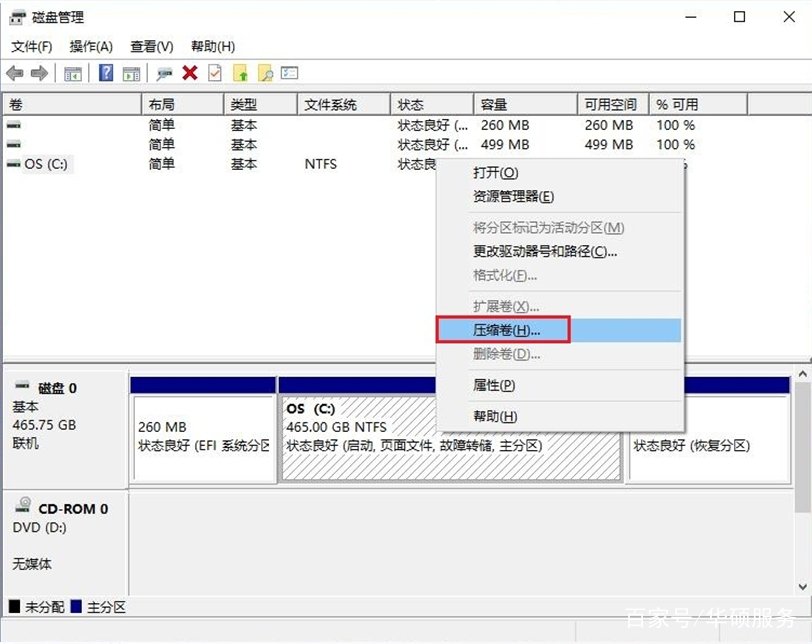This screenshot has width=812, height=644.
Task: Click the red X delete icon on the toolbar
Action: 187,72
